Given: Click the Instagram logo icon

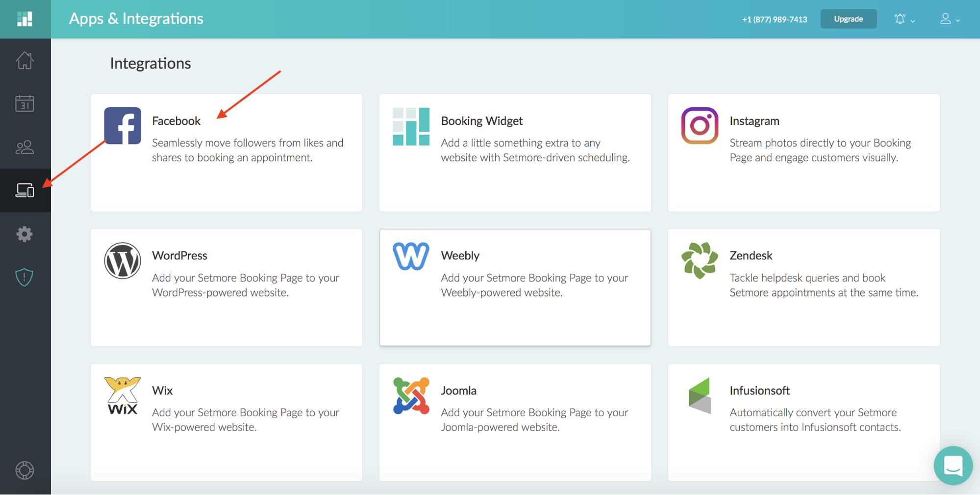Looking at the screenshot, I should point(700,125).
